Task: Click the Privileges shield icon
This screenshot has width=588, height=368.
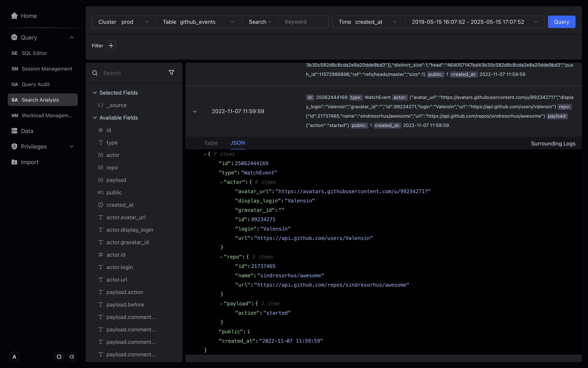Action: coord(14,146)
